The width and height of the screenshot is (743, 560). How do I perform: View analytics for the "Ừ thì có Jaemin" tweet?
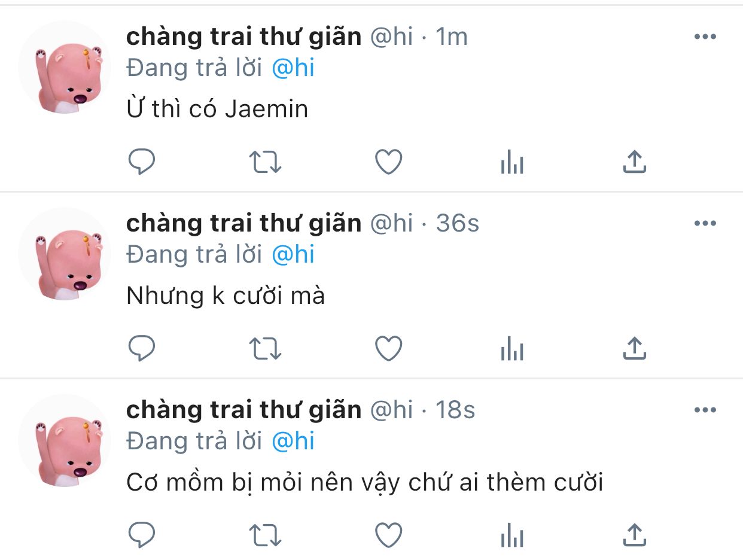point(512,162)
